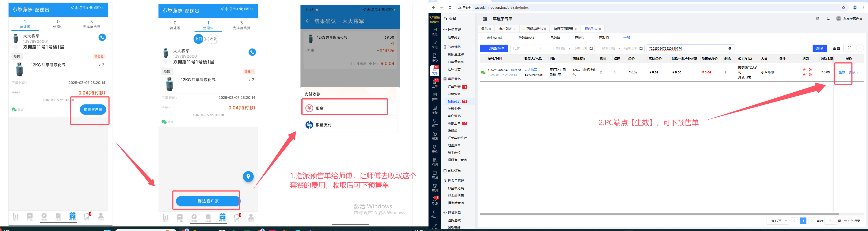The height and width of the screenshot is (231, 868).
Task: Open 资产 assets sidebar icon
Action: coord(435,123)
